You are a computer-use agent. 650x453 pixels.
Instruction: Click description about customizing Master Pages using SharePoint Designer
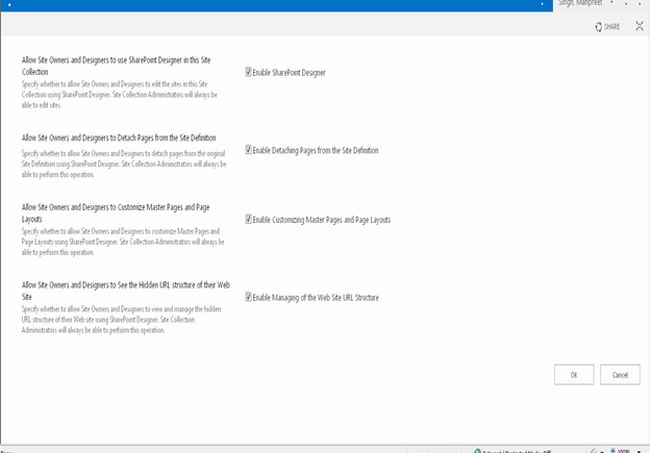(123, 242)
